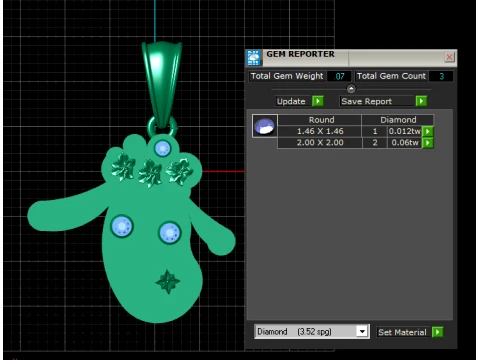
Task: Click the Round column header
Action: 321,120
